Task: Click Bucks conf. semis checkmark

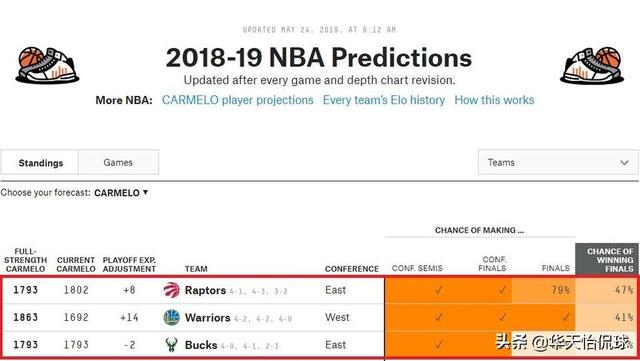Action: [x=439, y=345]
